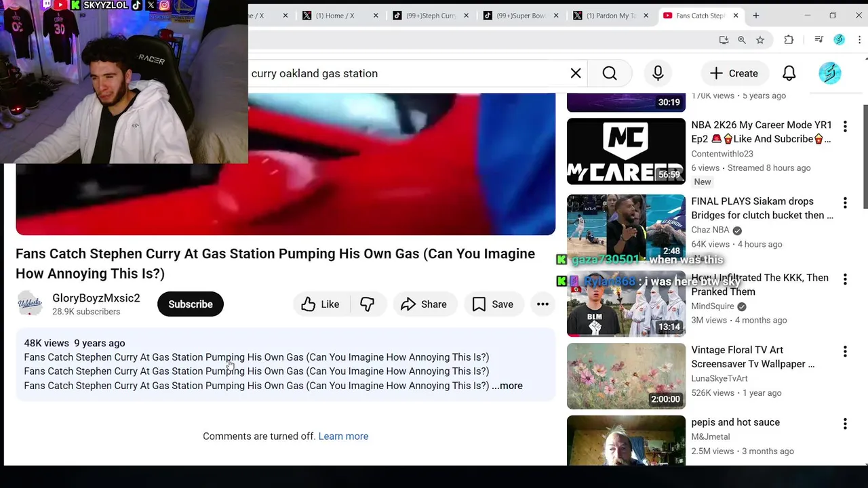The width and height of the screenshot is (868, 488).
Task: Save the video to a playlist
Action: click(493, 304)
